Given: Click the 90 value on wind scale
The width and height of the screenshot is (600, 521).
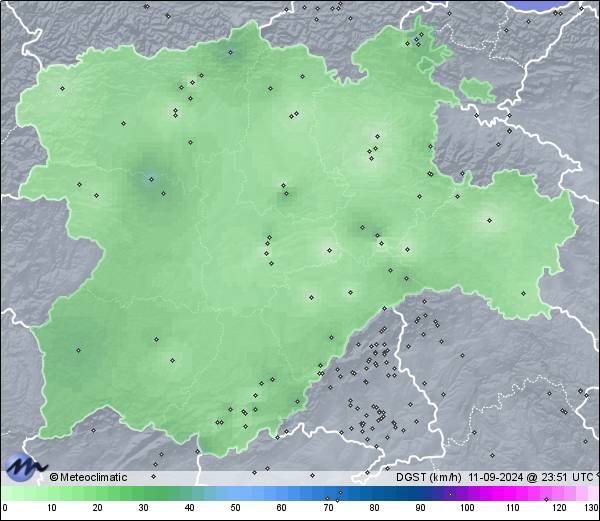Looking at the screenshot, I should click(420, 508).
